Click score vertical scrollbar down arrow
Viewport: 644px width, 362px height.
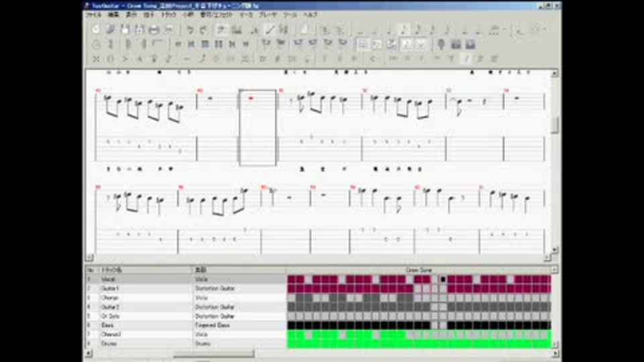click(555, 250)
